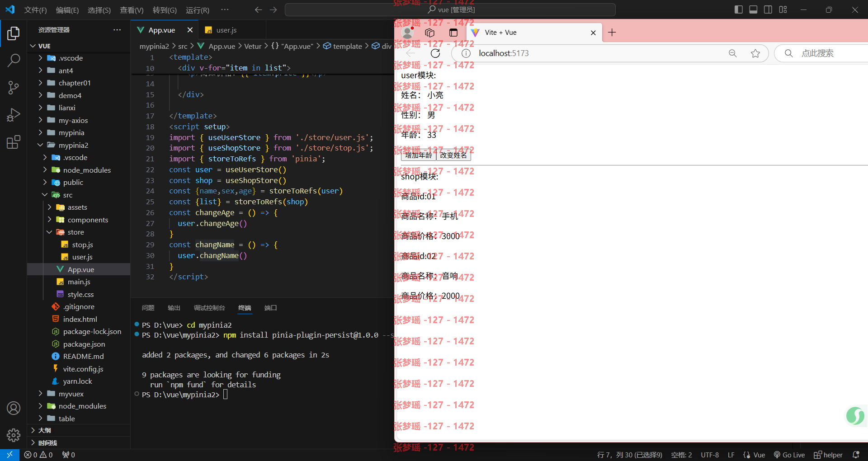Open the notifications bell in the status bar

click(856, 455)
